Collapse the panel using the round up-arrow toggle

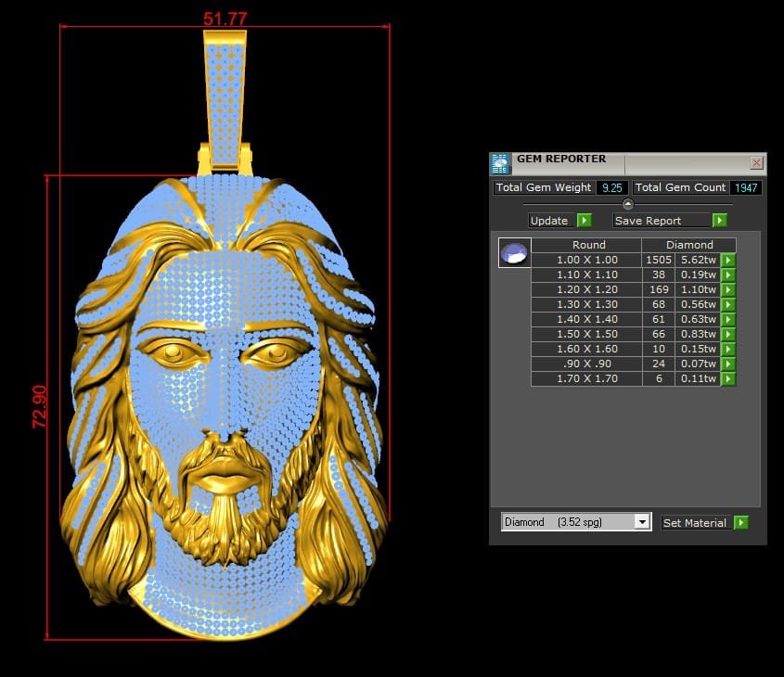[x=628, y=204]
